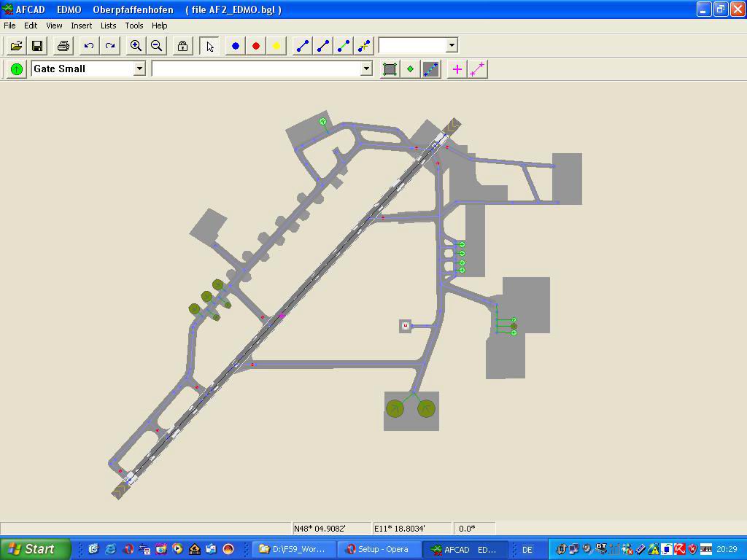Click the Windows Start button
The height and width of the screenshot is (560, 747).
click(35, 549)
